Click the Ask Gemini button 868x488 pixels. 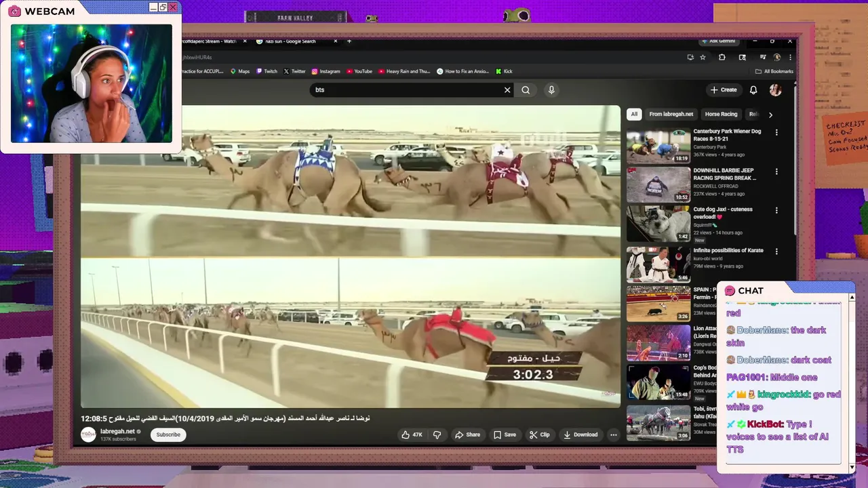click(719, 41)
